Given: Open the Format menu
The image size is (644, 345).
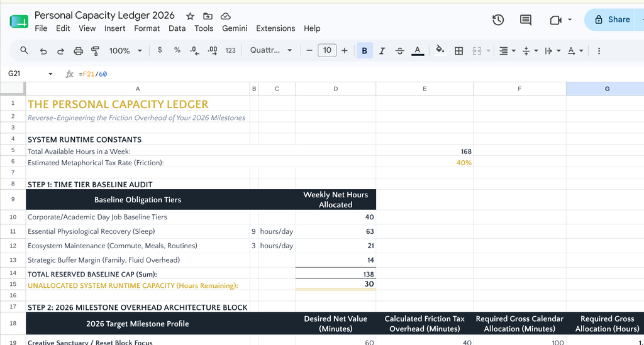Looking at the screenshot, I should (147, 28).
